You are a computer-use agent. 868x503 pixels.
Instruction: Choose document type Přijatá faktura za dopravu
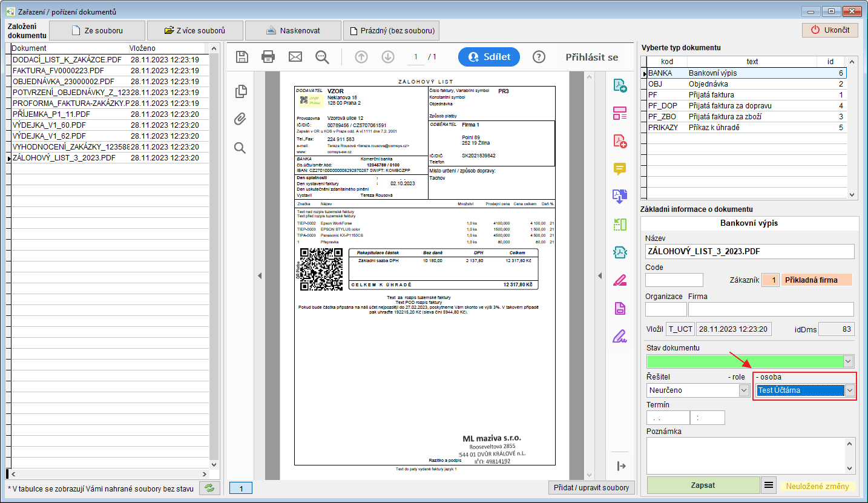pyautogui.click(x=747, y=105)
